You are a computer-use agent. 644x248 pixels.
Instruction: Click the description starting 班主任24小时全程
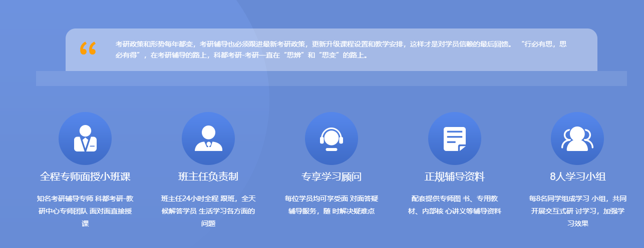[x=208, y=211]
